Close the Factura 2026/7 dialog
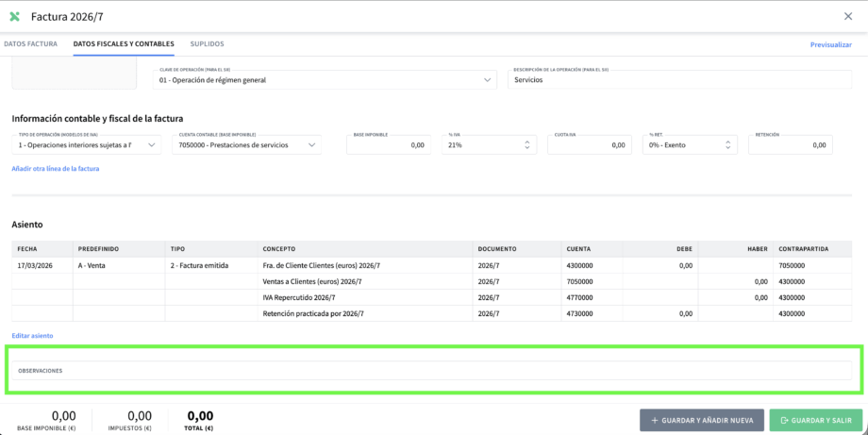Viewport: 868px width, 435px height. [847, 16]
